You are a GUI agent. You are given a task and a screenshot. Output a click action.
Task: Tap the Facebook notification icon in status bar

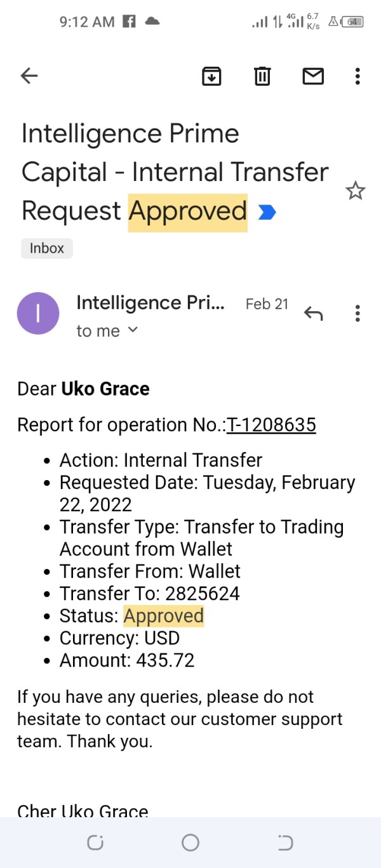point(129,22)
